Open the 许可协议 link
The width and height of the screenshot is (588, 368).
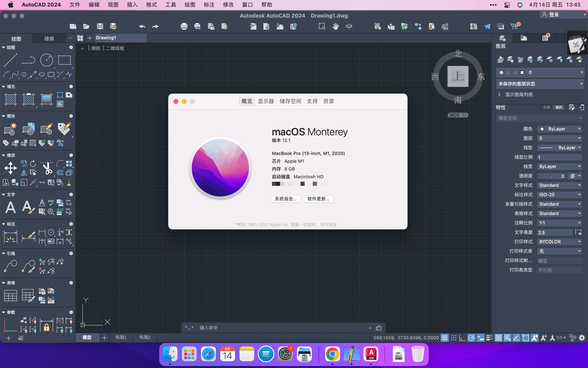coord(329,225)
